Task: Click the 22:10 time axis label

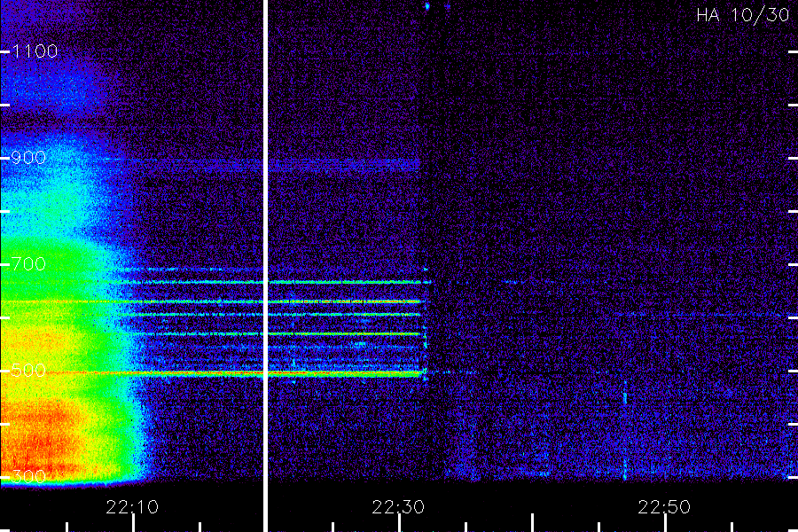Action: click(x=132, y=507)
